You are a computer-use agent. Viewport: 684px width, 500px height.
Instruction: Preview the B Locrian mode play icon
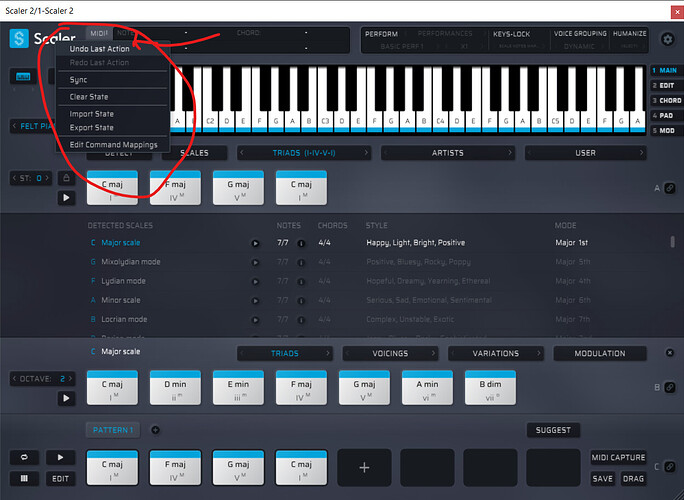[255, 320]
